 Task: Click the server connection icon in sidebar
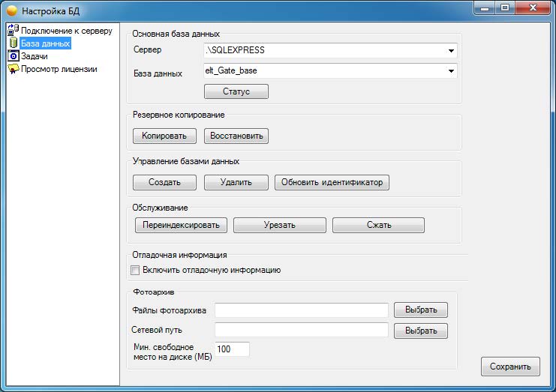(x=13, y=31)
